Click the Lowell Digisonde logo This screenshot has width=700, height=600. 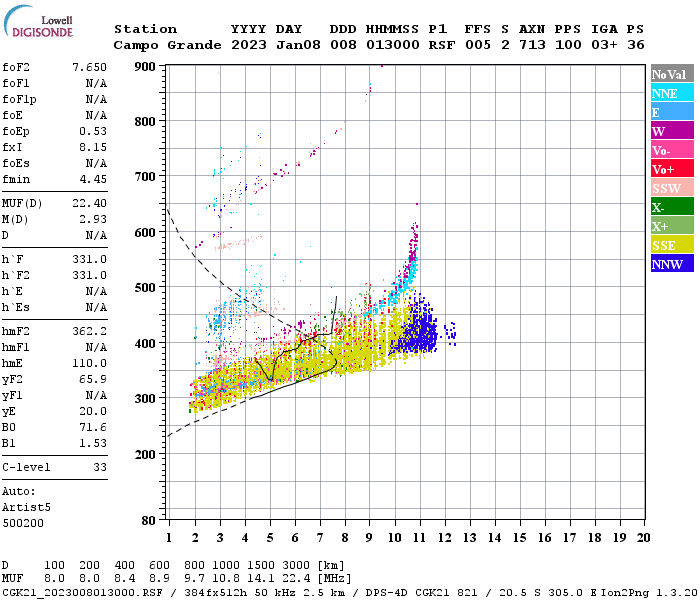pos(38,21)
